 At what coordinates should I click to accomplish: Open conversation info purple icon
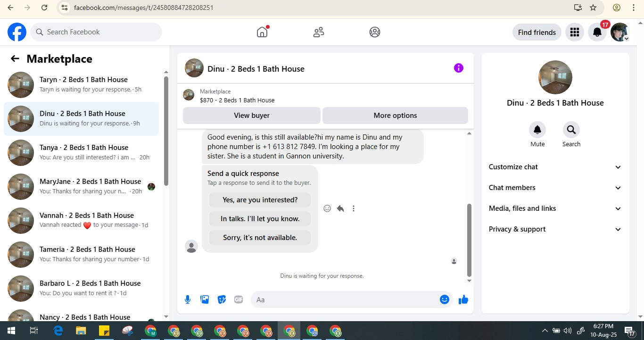pyautogui.click(x=459, y=68)
